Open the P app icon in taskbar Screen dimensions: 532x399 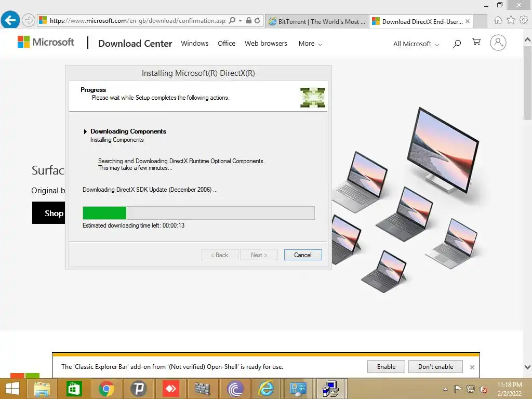point(138,389)
